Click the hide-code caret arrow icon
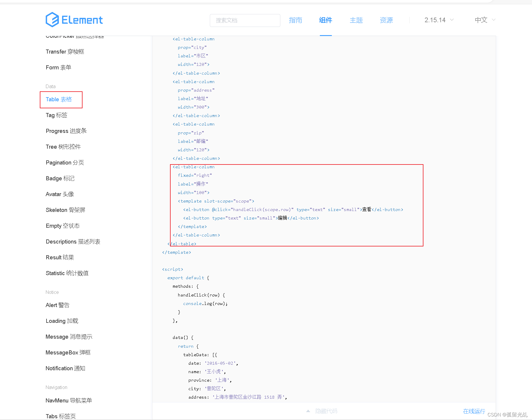The height and width of the screenshot is (420, 532). click(x=308, y=411)
